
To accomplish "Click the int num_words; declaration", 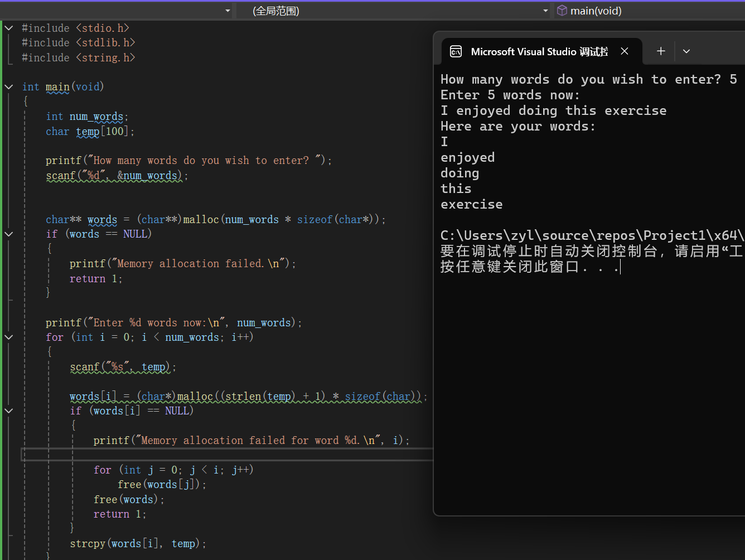I will pyautogui.click(x=87, y=117).
